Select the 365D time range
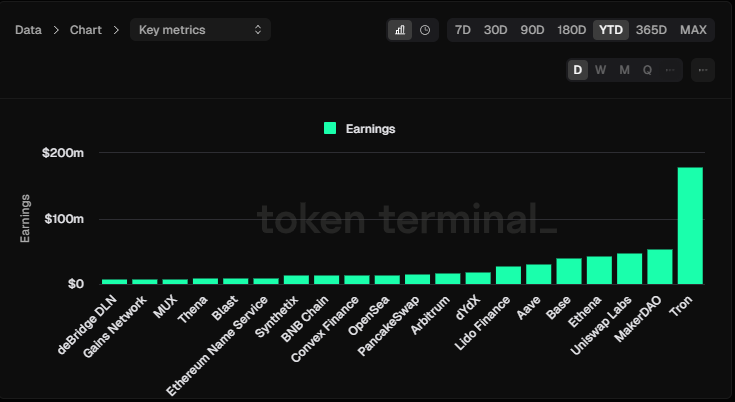Viewport: 735px width, 402px height. coord(651,30)
